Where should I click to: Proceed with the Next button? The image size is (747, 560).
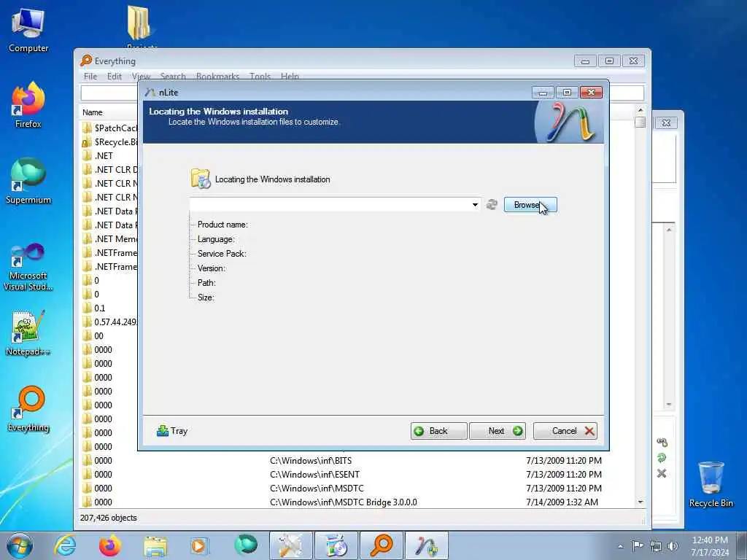coord(498,431)
